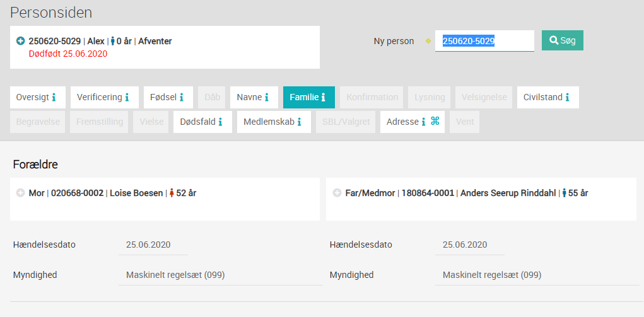Click the info icon on Familie tab

tap(323, 97)
